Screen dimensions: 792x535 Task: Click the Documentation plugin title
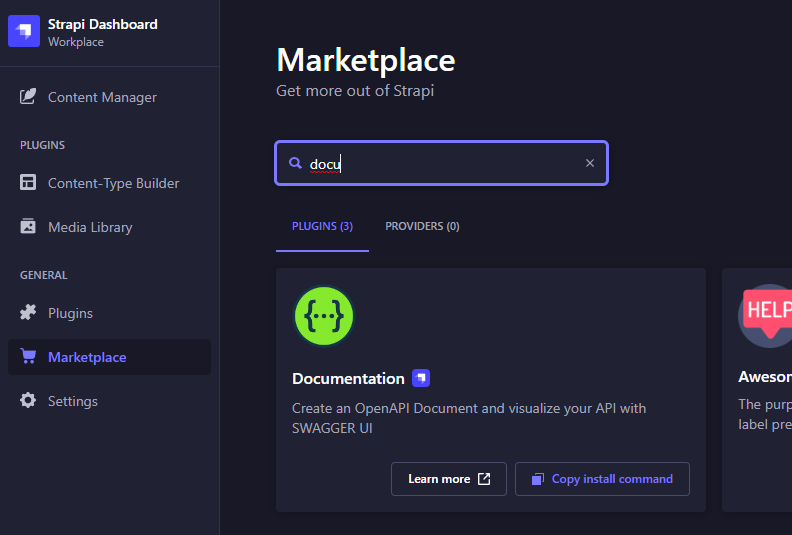348,379
